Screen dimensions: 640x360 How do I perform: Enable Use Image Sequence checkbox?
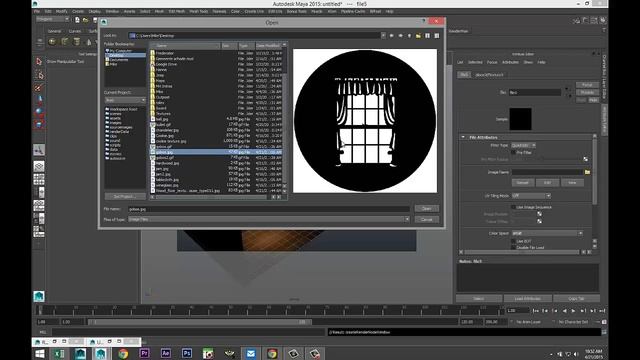click(513, 207)
